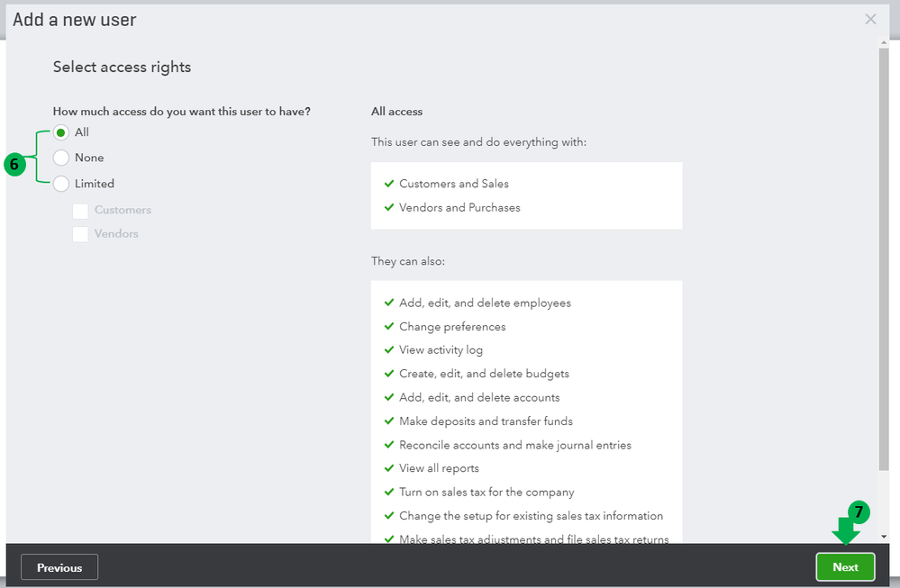Click the checkmark beside View all reports
Image resolution: width=900 pixels, height=588 pixels.
(x=389, y=468)
